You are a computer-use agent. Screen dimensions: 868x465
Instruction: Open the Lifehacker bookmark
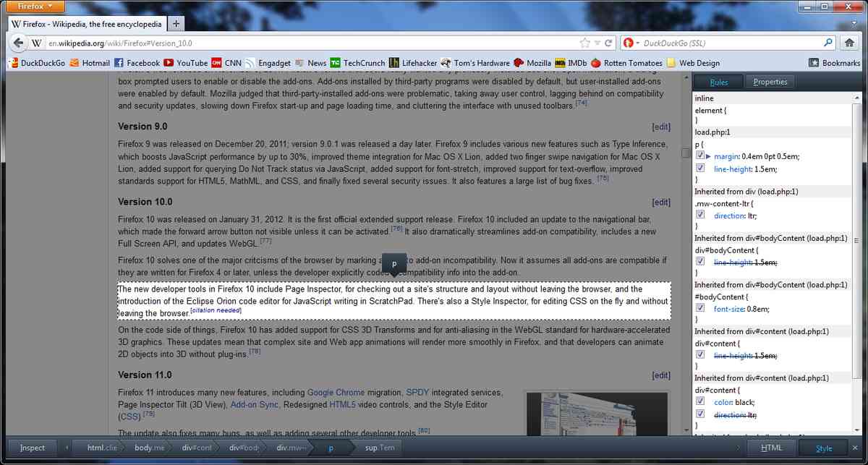[412, 63]
